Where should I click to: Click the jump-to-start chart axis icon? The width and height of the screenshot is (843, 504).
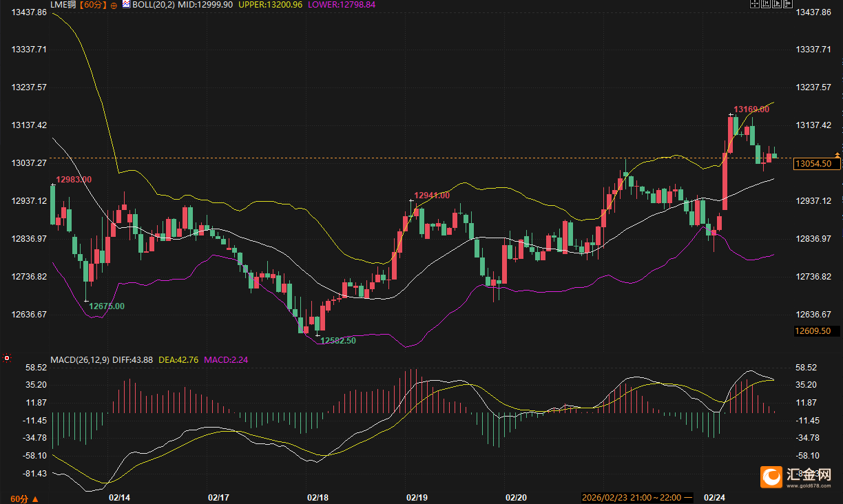tap(765, 4)
